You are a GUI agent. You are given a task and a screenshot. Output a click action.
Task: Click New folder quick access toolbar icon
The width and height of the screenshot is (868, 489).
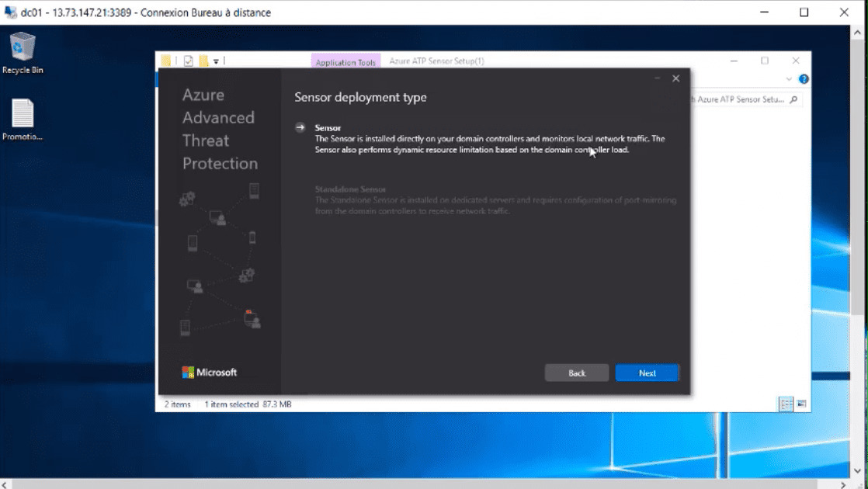(203, 61)
